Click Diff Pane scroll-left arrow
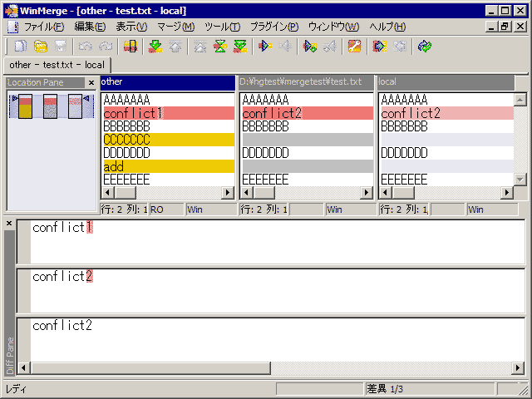Screen dimensions: 532x399 (x=23, y=367)
